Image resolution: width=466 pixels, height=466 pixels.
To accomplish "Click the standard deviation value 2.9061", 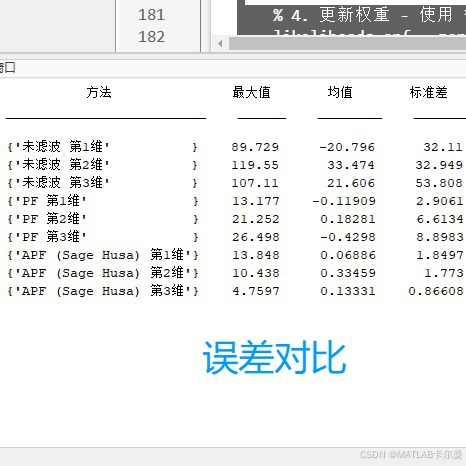I will (439, 201).
